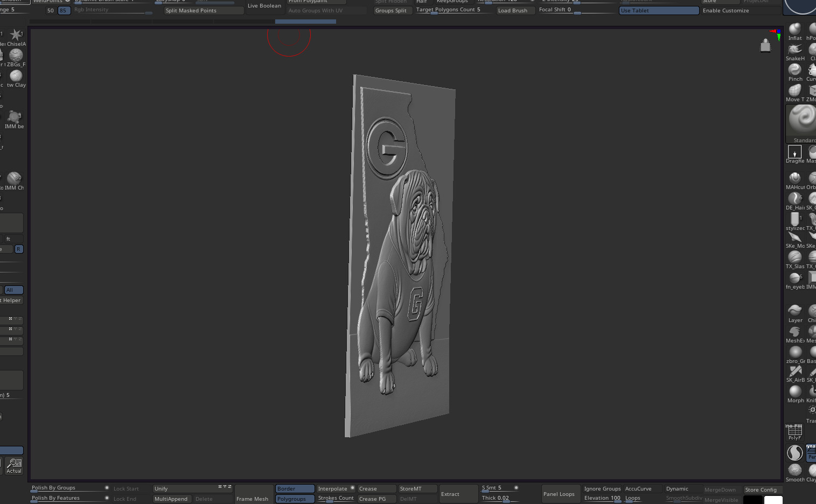Screen dimensions: 816x504
Task: Adjust the Strokes Count slider
Action: pyautogui.click(x=336, y=499)
